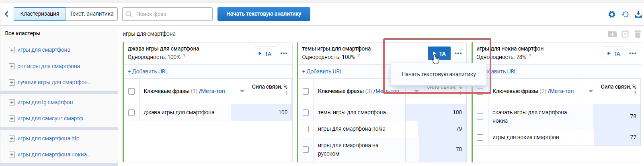Click the add folder icon
The width and height of the screenshot is (644, 166).
point(612,34)
